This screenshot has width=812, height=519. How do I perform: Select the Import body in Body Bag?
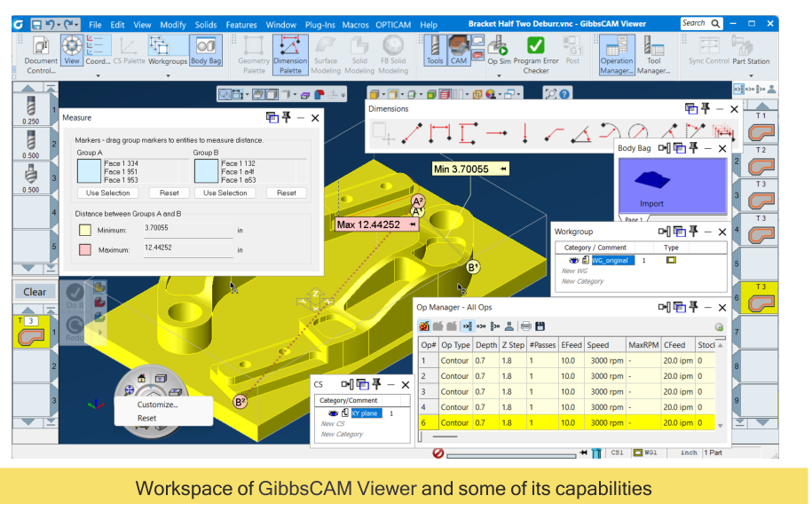672,185
